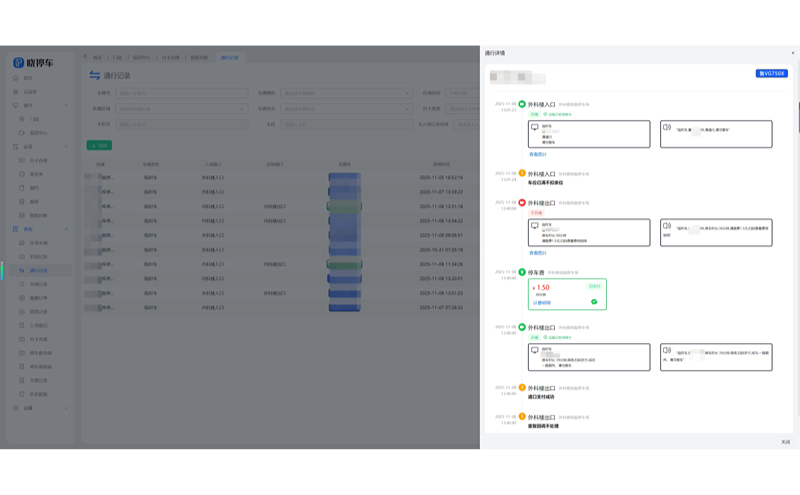Click the drawer's vertical scrollbar
Viewport: 800px width, 495px height.
point(797,110)
